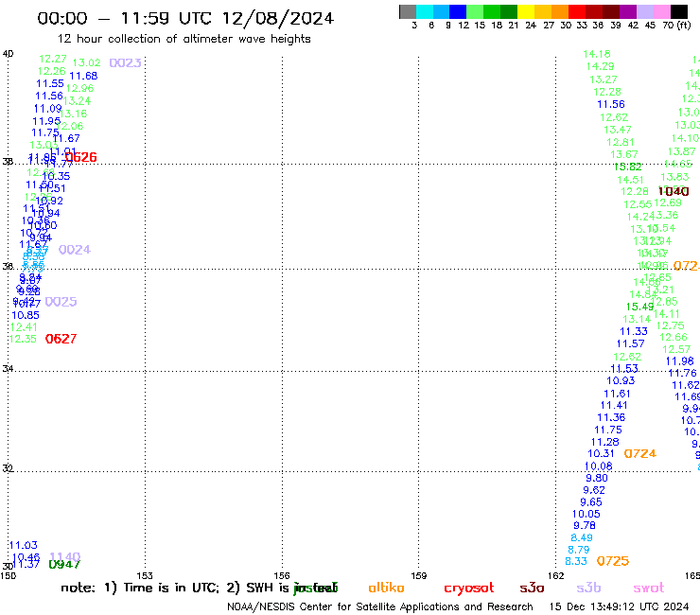Click the lavender '0025' time marker
The width and height of the screenshot is (700, 615).
(61, 302)
